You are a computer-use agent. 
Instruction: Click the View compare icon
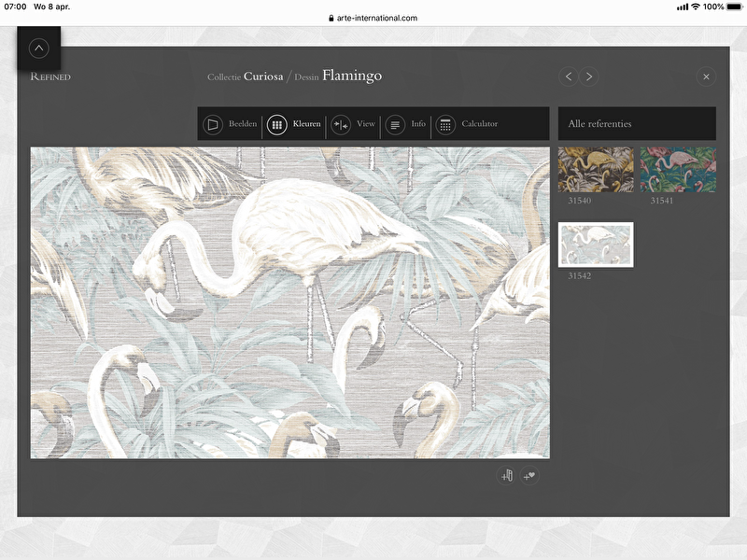click(x=341, y=124)
